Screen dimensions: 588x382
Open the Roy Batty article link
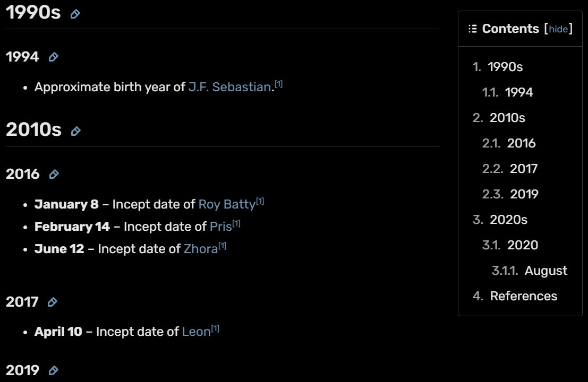pos(227,204)
